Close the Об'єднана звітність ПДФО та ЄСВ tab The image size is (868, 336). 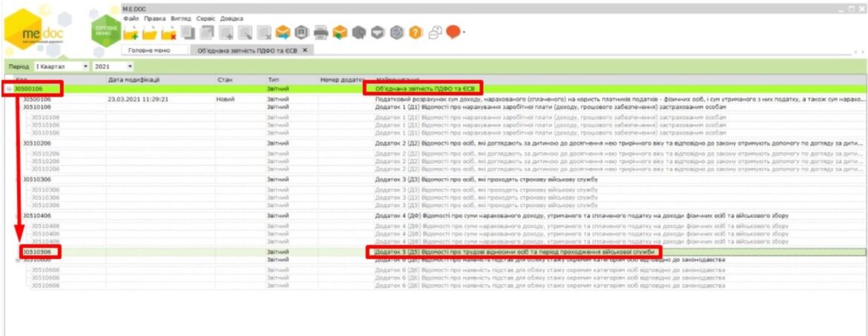pyautogui.click(x=304, y=50)
